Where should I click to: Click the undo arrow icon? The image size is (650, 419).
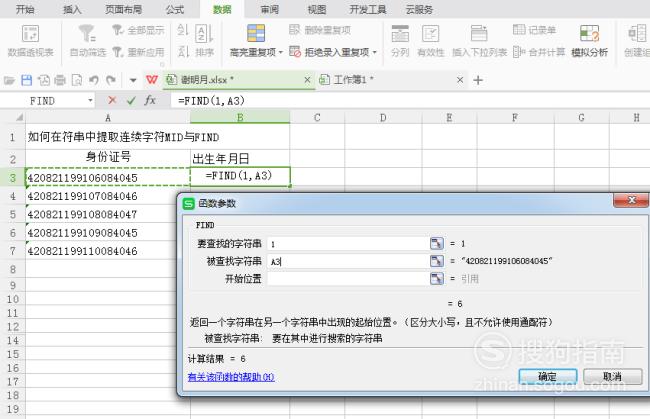point(94,80)
